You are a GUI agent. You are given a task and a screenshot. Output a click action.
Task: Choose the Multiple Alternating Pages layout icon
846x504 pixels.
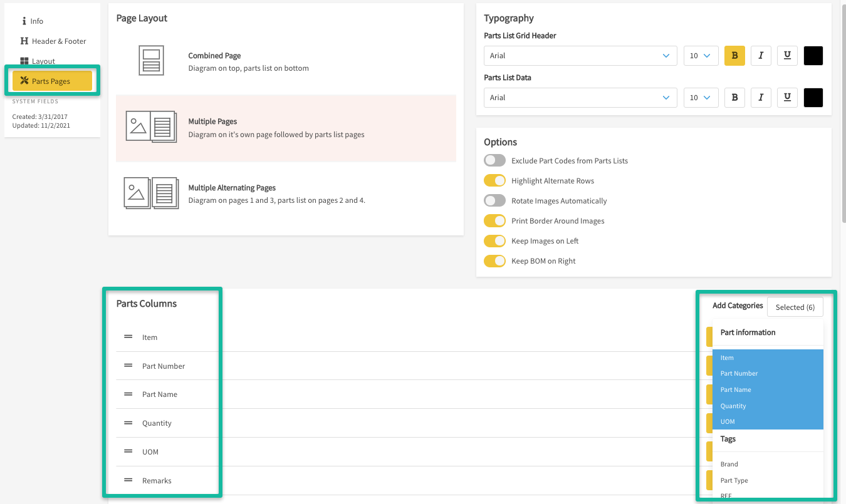coord(151,193)
